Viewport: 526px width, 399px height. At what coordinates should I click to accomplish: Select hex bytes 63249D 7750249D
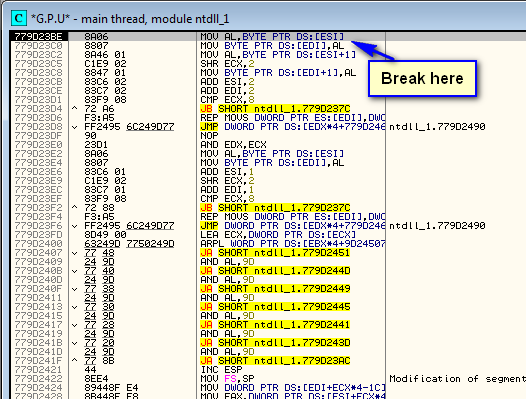[x=129, y=244]
